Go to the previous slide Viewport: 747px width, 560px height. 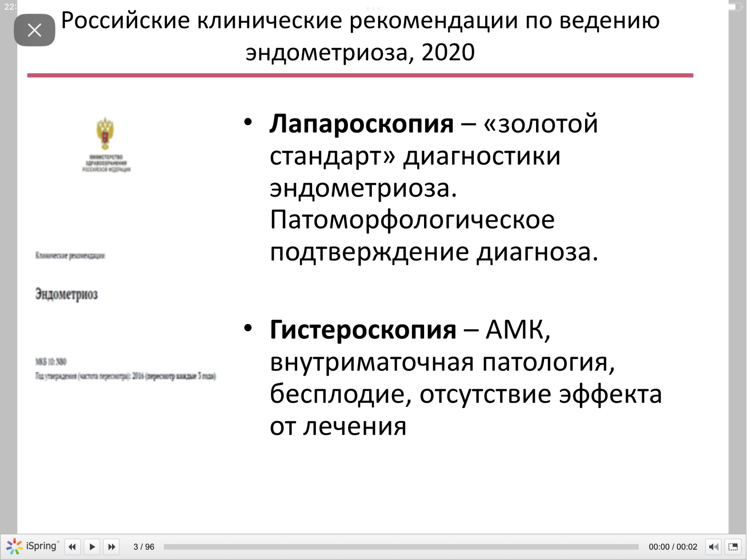[72, 546]
